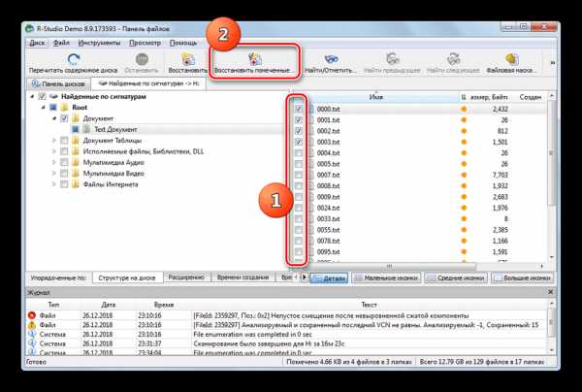Click info icon of 23:31:37 Система log row

(x=32, y=343)
